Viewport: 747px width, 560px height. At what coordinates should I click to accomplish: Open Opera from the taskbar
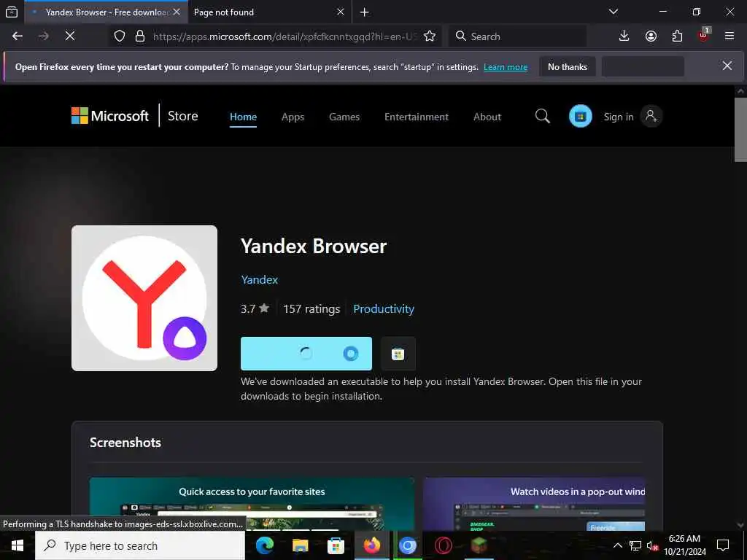tap(443, 545)
